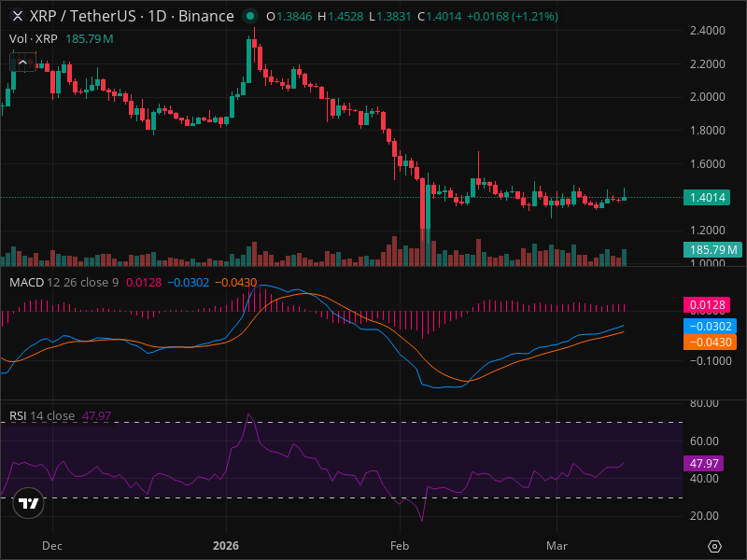The image size is (747, 560).
Task: Click the RSI 60.00 scale label
Action: click(704, 441)
